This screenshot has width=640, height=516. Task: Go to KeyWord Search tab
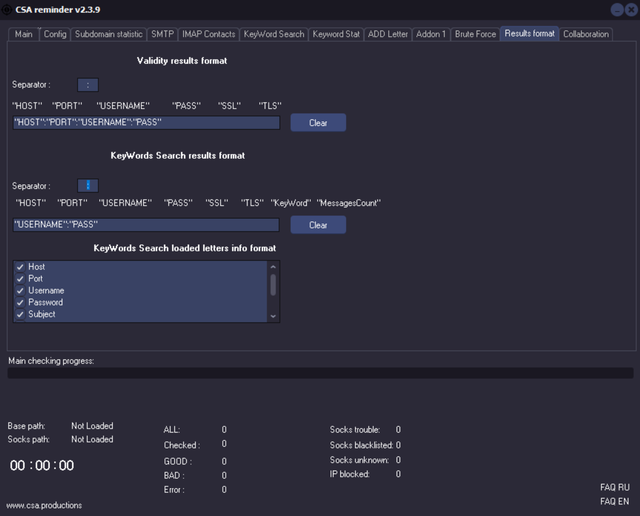pos(274,34)
